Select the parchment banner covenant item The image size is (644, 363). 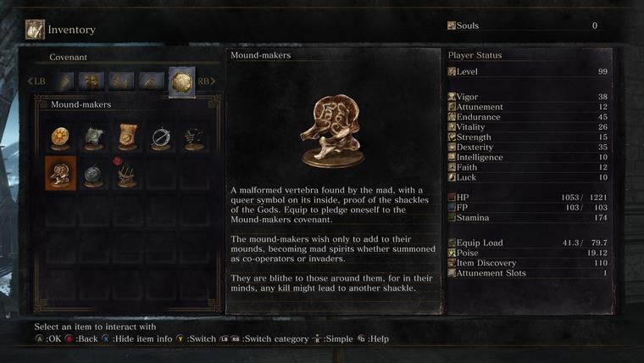pyautogui.click(x=127, y=137)
